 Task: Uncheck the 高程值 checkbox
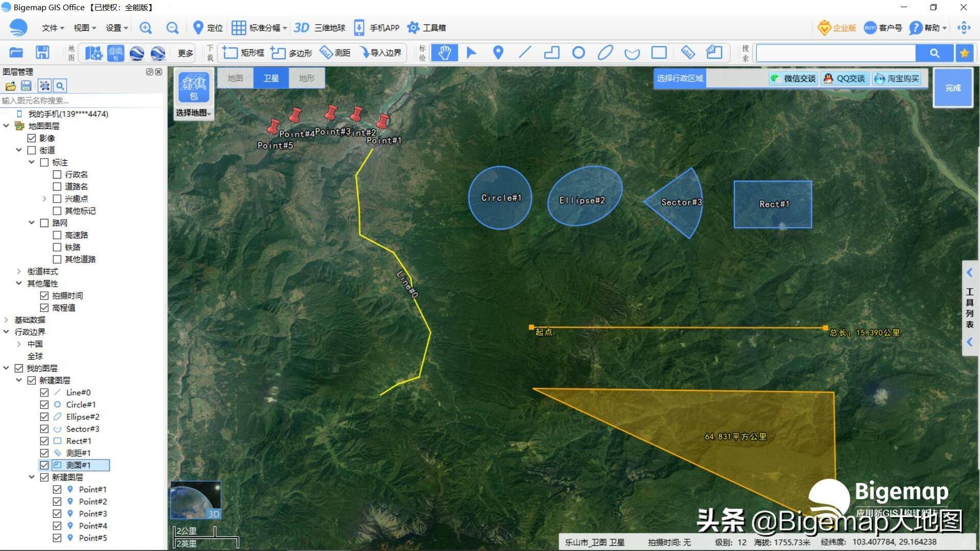point(44,308)
